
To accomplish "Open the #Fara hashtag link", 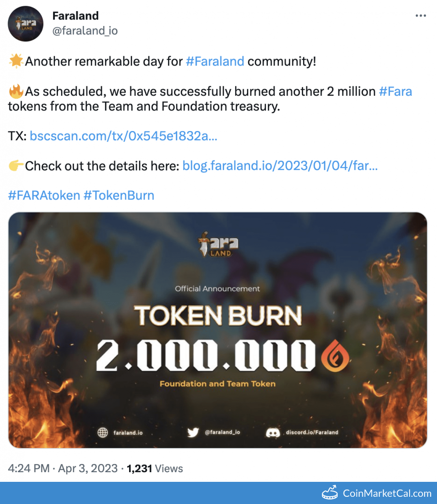I will (x=396, y=92).
